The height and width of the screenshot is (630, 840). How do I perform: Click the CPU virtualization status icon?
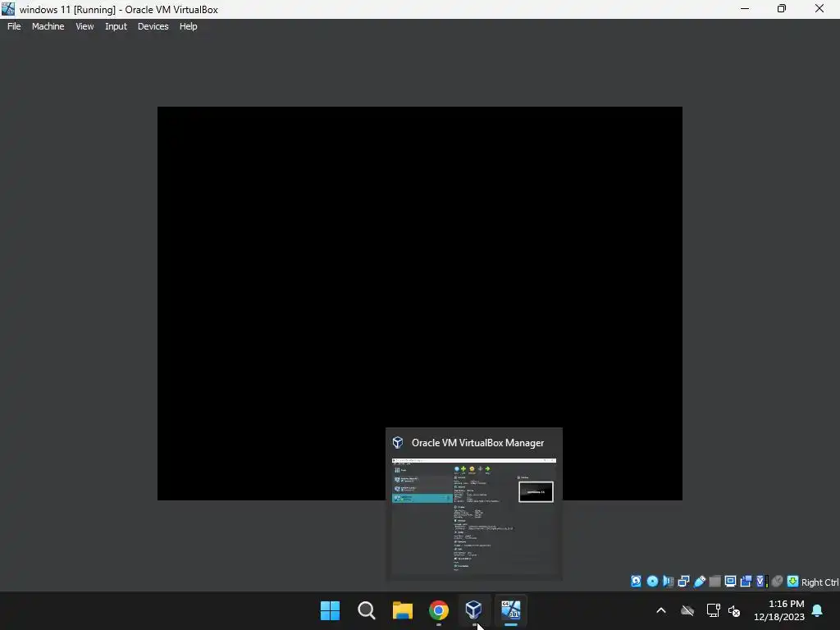[762, 582]
